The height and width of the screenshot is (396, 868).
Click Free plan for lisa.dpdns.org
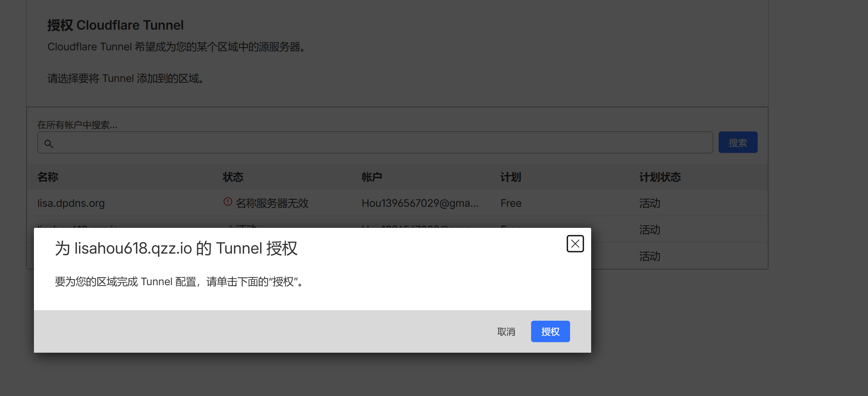(x=511, y=203)
